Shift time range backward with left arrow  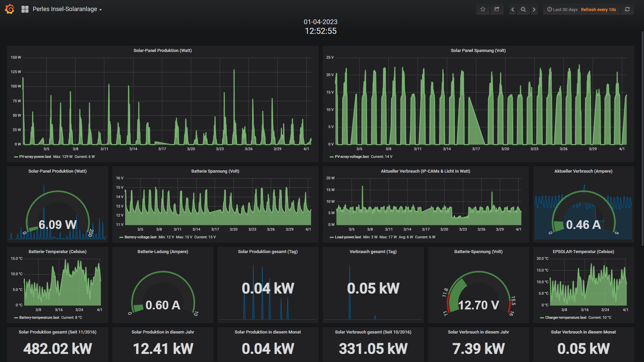click(513, 9)
